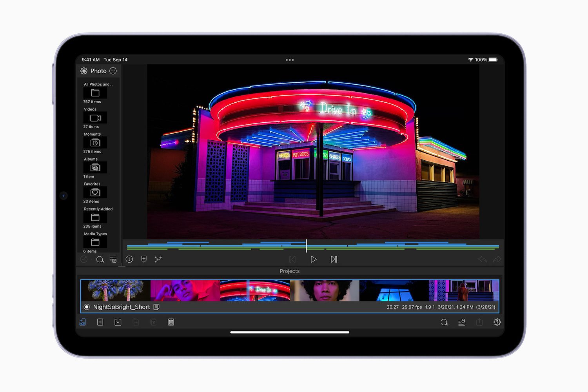The image size is (588, 392).
Task: Open project sort options in bottom toolbar
Action: click(x=462, y=322)
